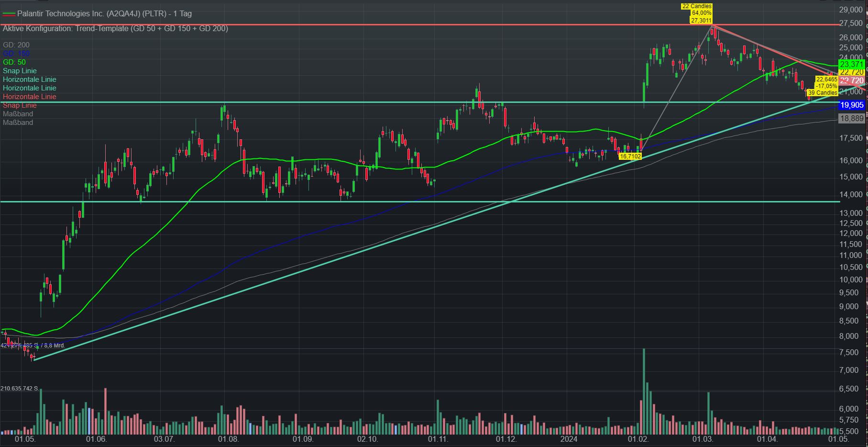This screenshot has width=868, height=447.
Task: Click the gray 18,889 price tag
Action: click(x=852, y=118)
